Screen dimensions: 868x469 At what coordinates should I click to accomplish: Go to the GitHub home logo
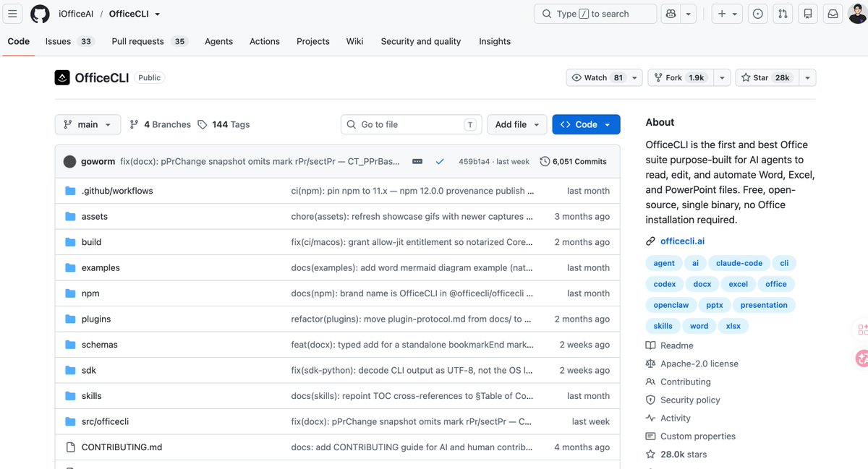(x=40, y=14)
